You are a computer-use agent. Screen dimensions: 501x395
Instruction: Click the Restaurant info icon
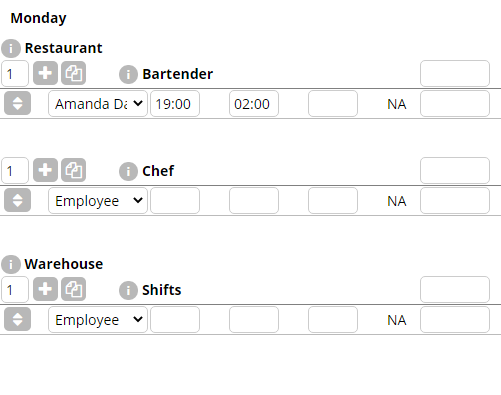[x=11, y=48]
